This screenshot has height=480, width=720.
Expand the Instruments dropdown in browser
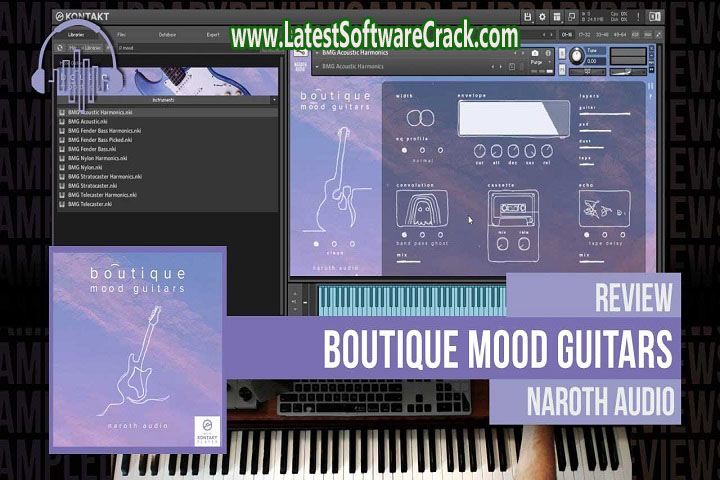point(274,101)
